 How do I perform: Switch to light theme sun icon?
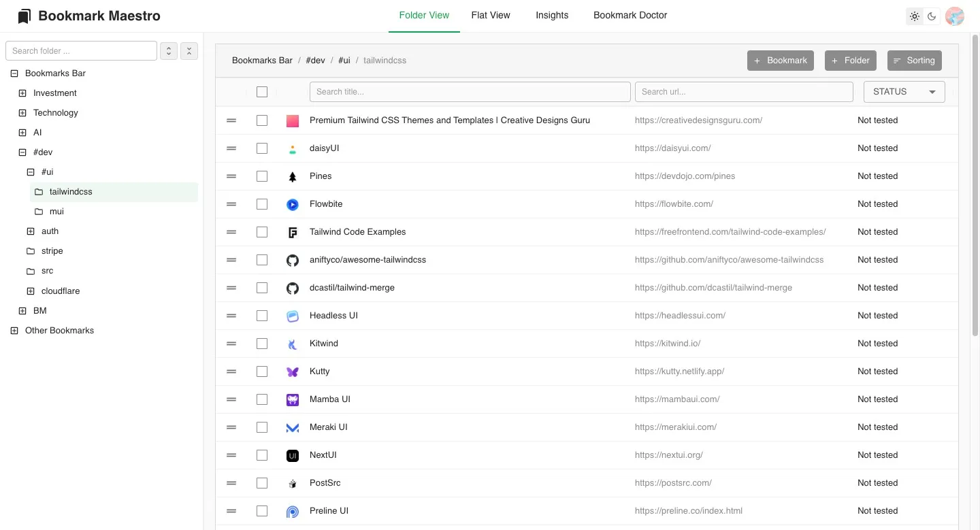pos(915,16)
